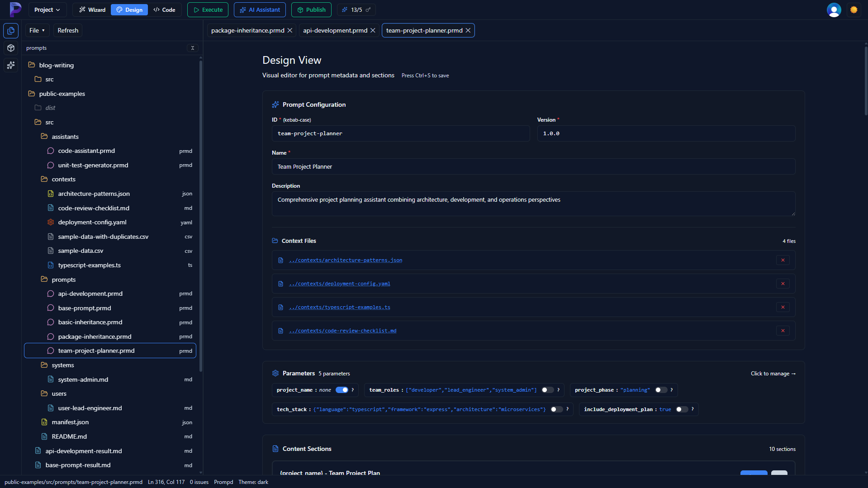The width and height of the screenshot is (868, 488).
Task: Open the File dropdown in the explorer
Action: pos(37,30)
